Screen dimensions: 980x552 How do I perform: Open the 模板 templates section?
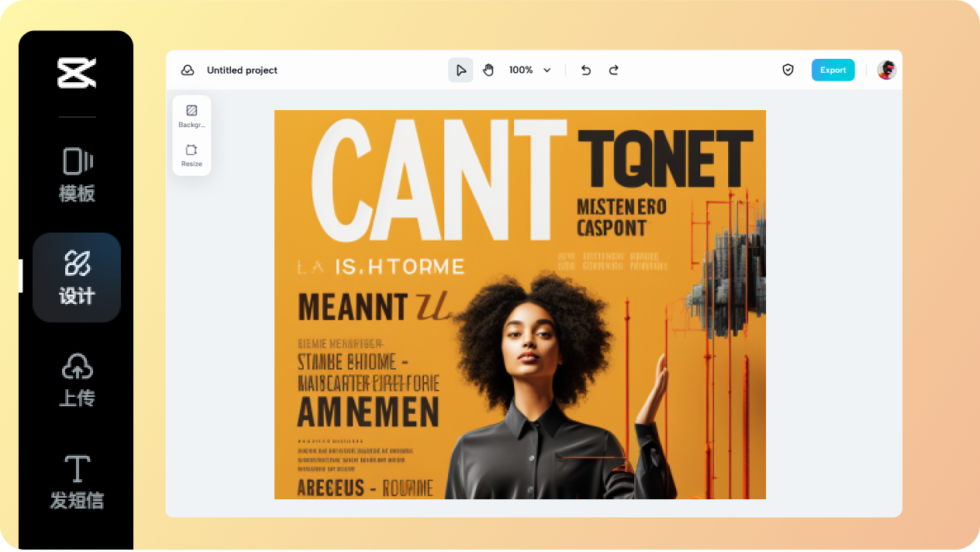77,174
